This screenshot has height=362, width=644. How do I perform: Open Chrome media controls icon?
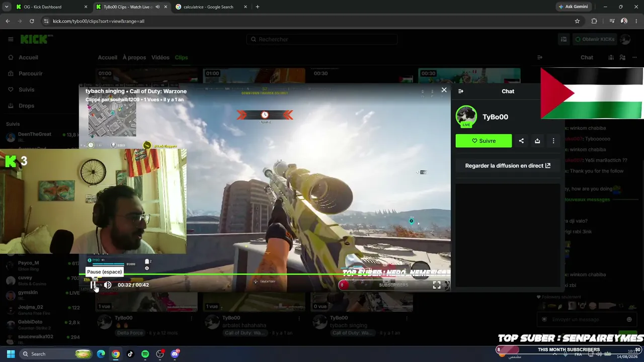pos(612,21)
